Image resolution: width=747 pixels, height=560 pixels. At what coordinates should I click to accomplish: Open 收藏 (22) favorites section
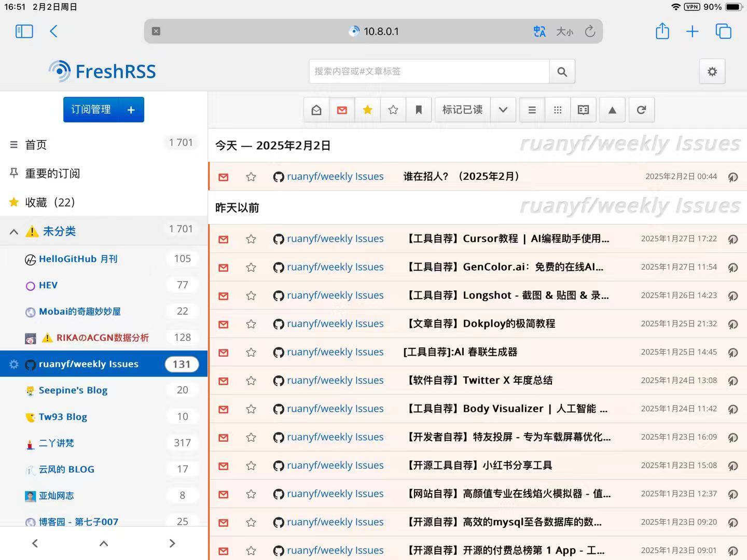click(50, 202)
